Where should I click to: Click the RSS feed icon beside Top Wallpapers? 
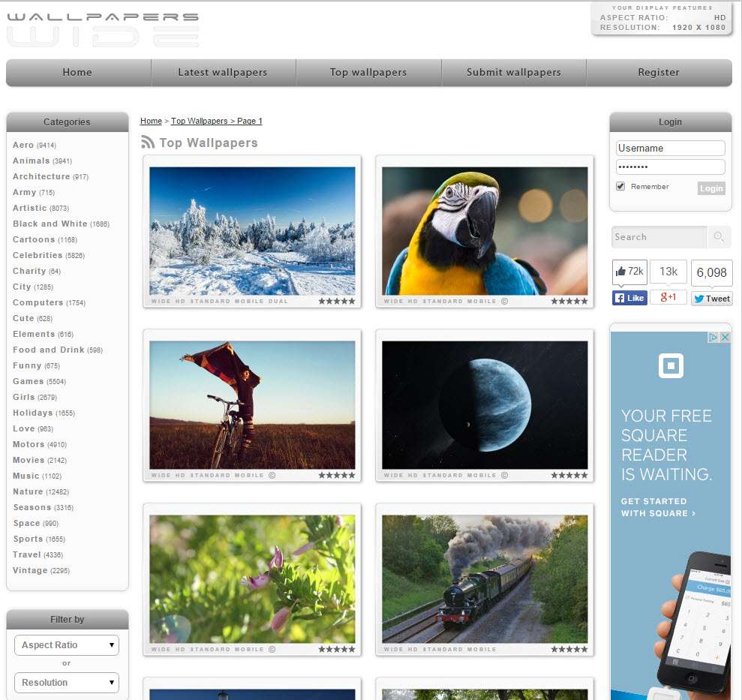pos(147,143)
